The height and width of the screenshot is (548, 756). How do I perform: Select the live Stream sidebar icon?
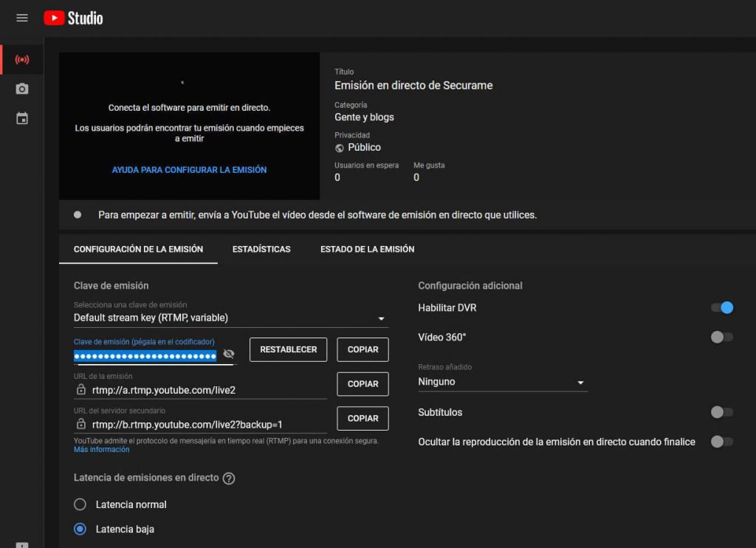pyautogui.click(x=22, y=59)
